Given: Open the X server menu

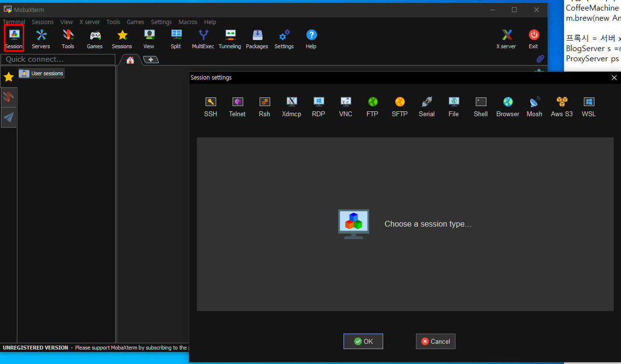Looking at the screenshot, I should click(90, 22).
